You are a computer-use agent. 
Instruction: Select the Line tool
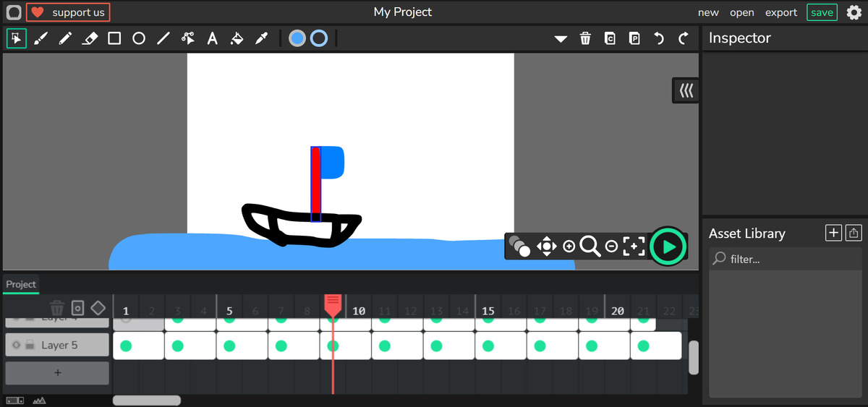click(x=163, y=38)
